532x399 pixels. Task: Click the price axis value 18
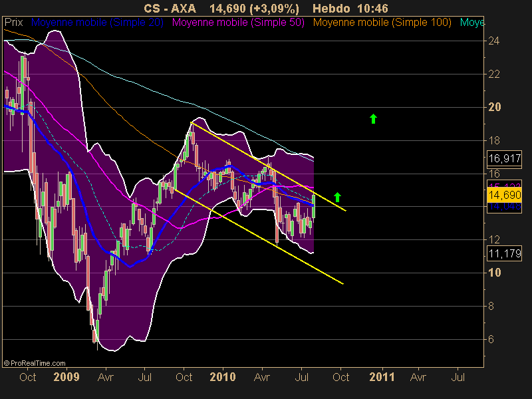coord(493,140)
